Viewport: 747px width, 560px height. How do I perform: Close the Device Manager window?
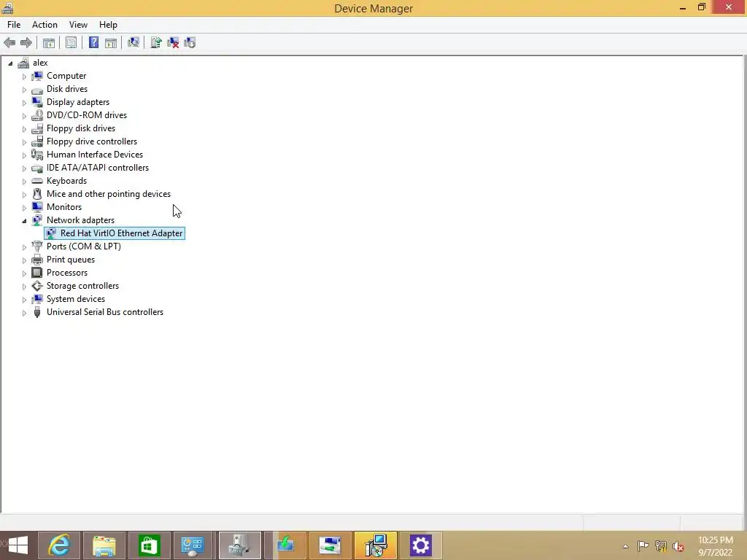(729, 7)
